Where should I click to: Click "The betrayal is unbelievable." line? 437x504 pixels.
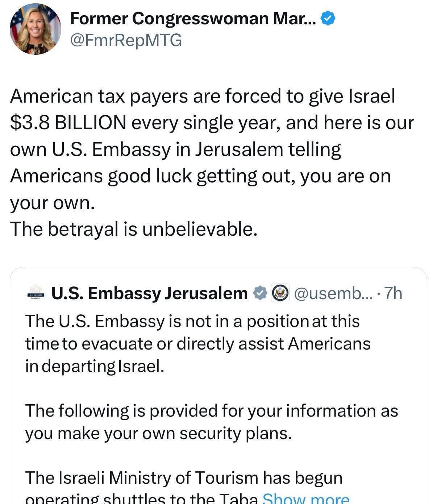point(134,229)
